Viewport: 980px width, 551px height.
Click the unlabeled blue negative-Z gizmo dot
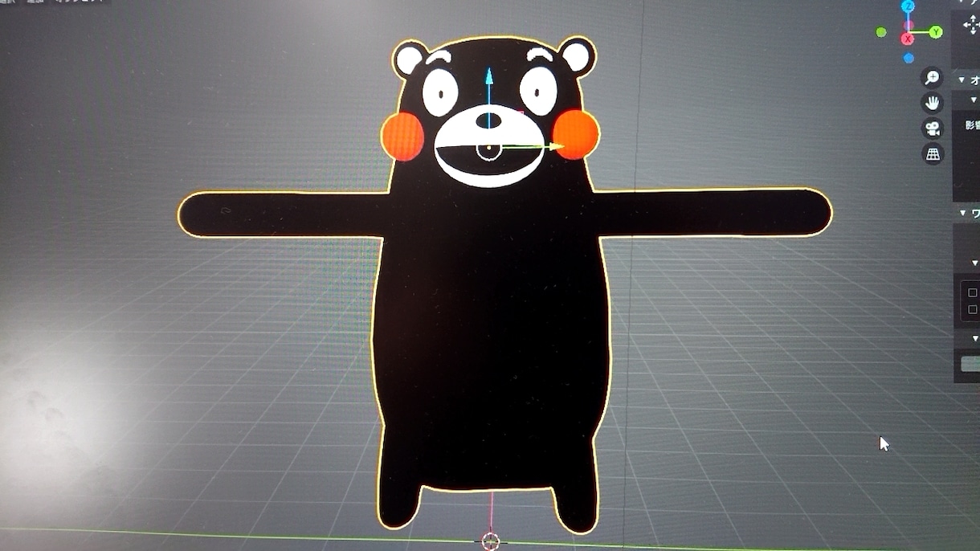909,58
